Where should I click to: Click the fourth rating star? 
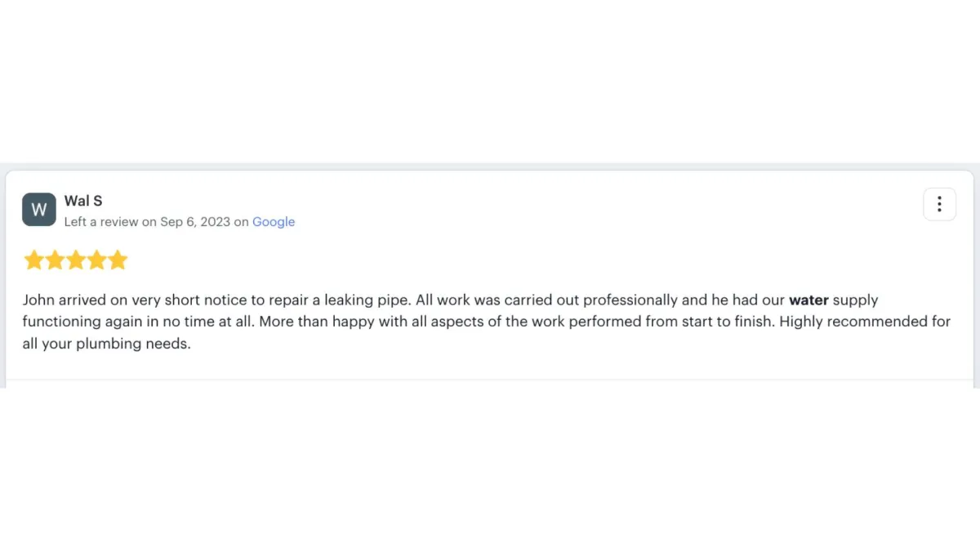pyautogui.click(x=97, y=260)
